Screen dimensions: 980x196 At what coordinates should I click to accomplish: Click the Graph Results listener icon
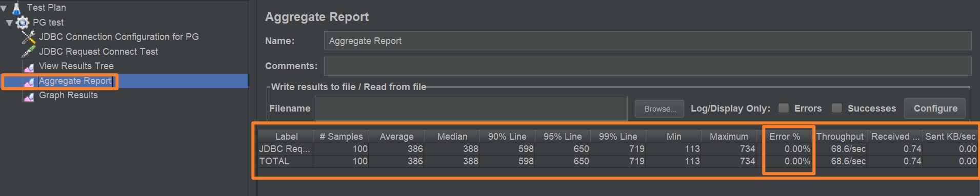click(29, 96)
